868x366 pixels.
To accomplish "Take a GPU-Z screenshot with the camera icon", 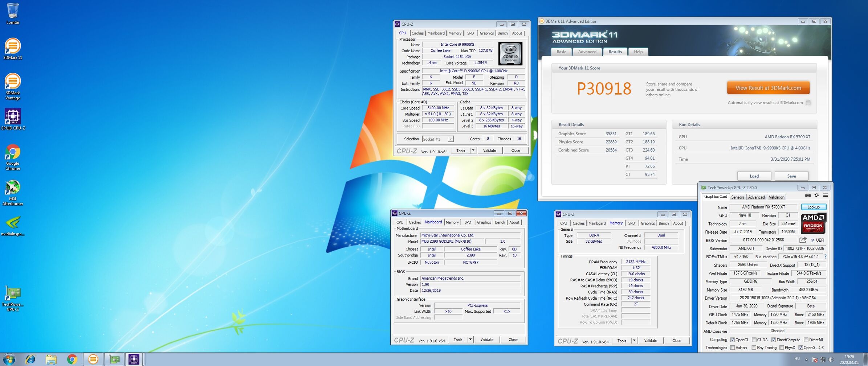I will 808,196.
